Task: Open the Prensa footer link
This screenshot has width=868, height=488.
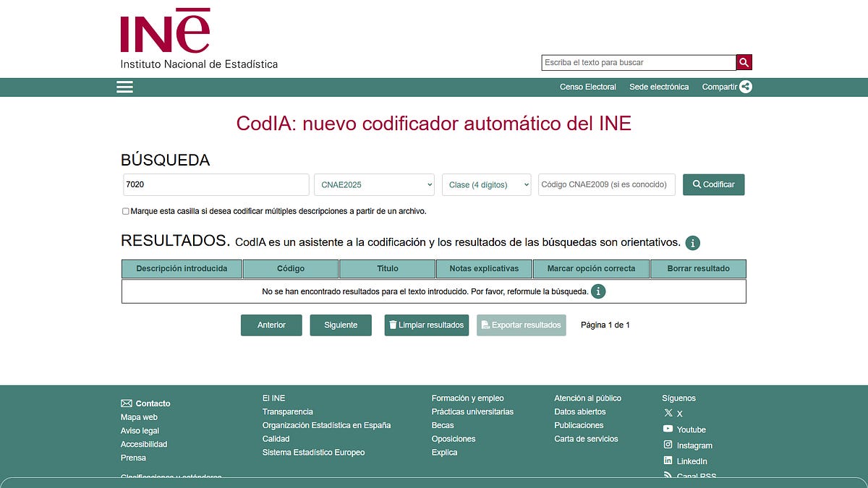Action: point(133,458)
